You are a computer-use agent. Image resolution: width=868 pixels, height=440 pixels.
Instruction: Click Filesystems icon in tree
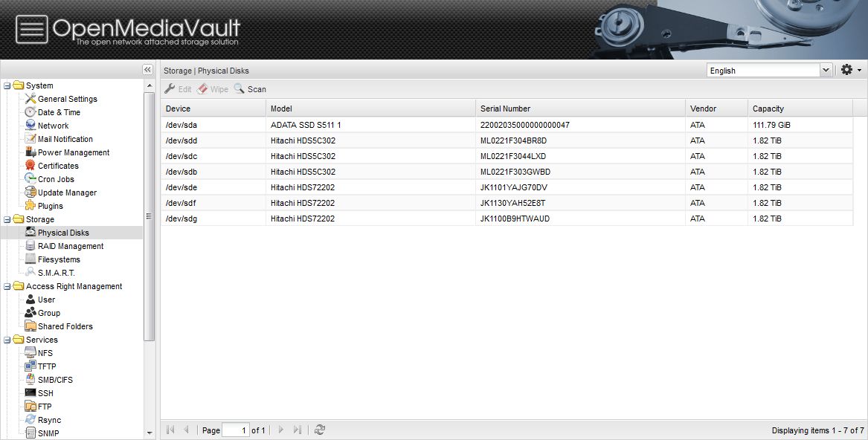30,259
